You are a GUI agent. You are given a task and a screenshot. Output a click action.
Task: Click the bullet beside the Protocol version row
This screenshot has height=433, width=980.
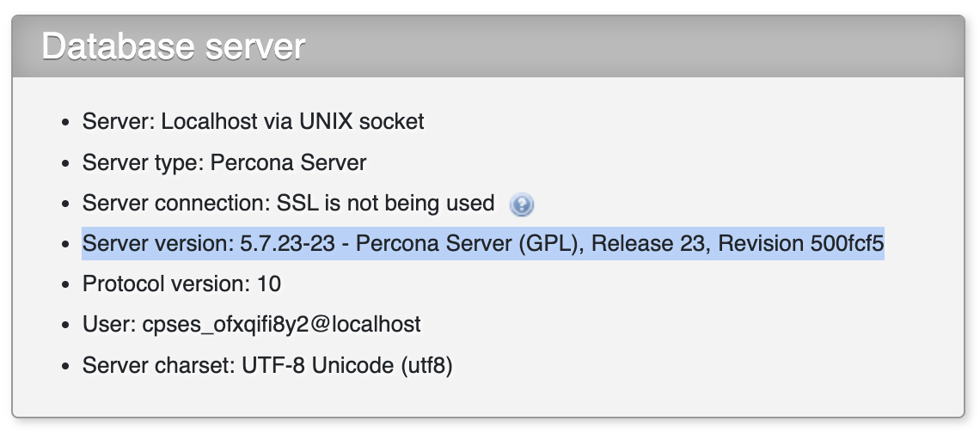pos(65,285)
